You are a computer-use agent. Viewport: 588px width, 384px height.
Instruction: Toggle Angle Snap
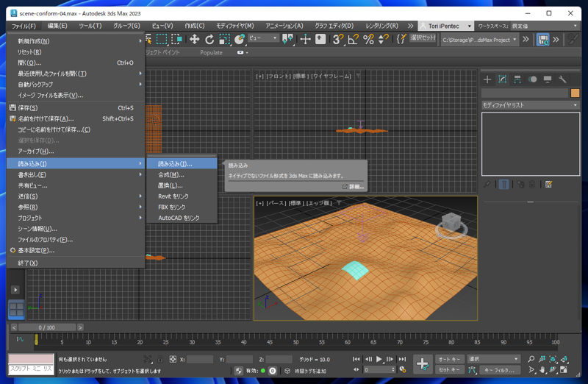[x=354, y=39]
